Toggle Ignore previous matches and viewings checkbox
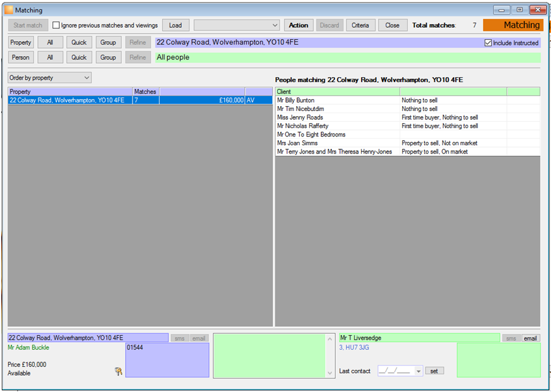This screenshot has width=551, height=392. pos(56,25)
